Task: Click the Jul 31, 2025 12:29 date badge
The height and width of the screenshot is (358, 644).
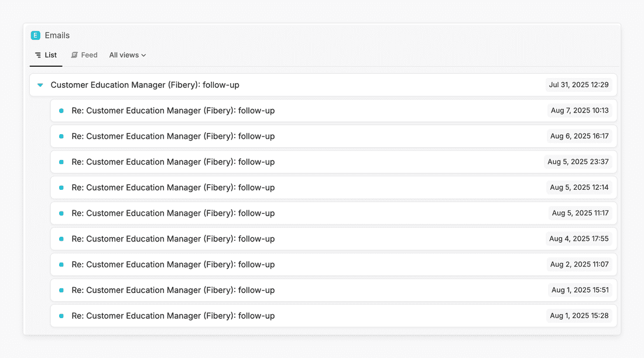Action: coord(578,85)
